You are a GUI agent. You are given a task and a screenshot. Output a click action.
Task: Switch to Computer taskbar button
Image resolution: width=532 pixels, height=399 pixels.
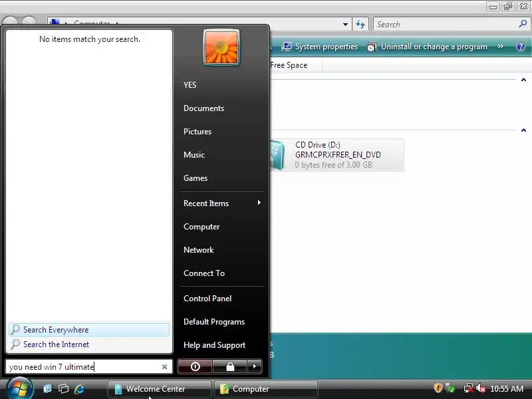(265, 389)
